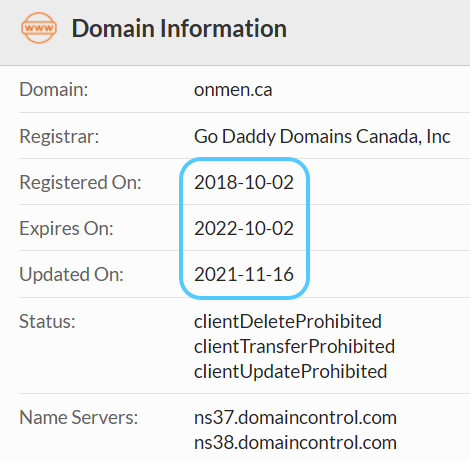Click the Name Servers: label

pyautogui.click(x=79, y=418)
